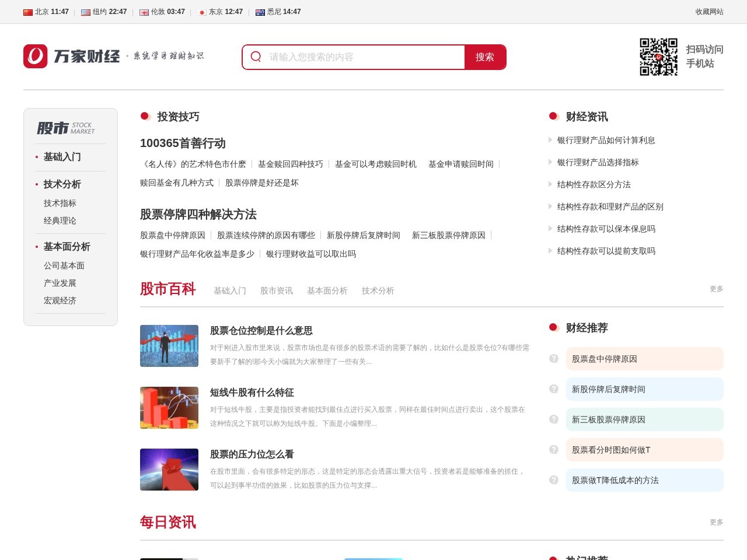Click the Australia flag next to 悉尼

pyautogui.click(x=260, y=12)
